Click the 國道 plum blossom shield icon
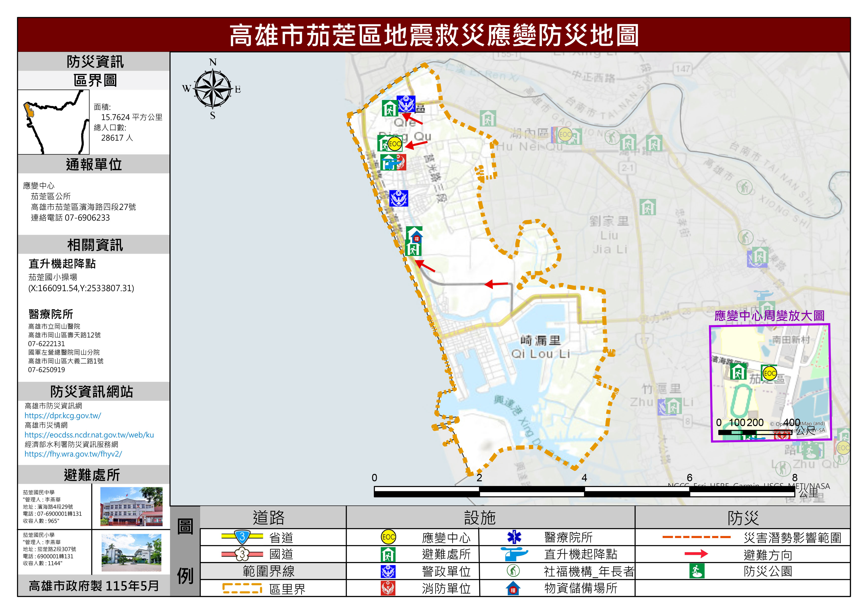 tap(242, 554)
